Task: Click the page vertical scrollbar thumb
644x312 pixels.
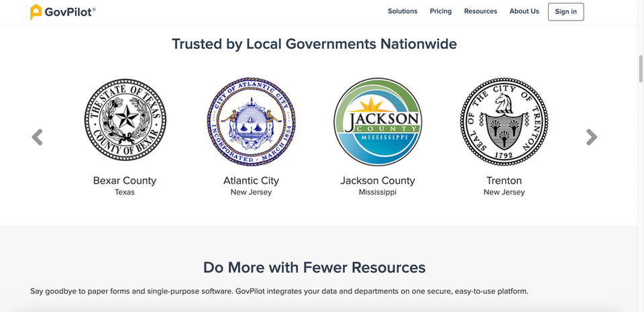Action: click(x=640, y=68)
